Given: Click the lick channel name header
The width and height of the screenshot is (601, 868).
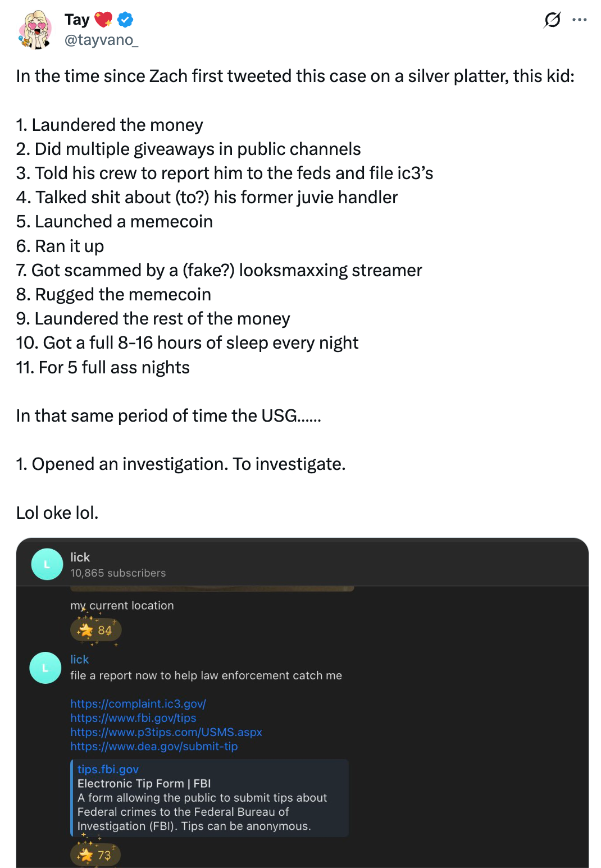Looking at the screenshot, I should point(79,557).
